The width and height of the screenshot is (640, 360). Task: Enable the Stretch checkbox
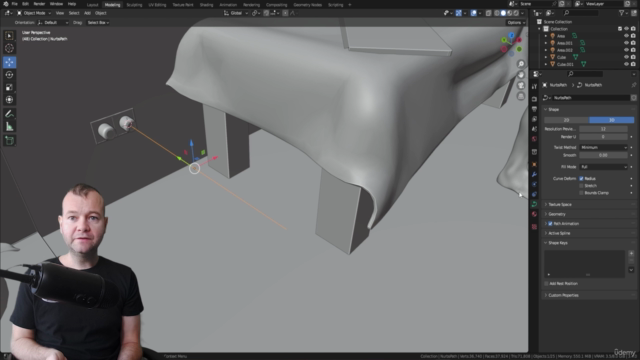pyautogui.click(x=581, y=186)
